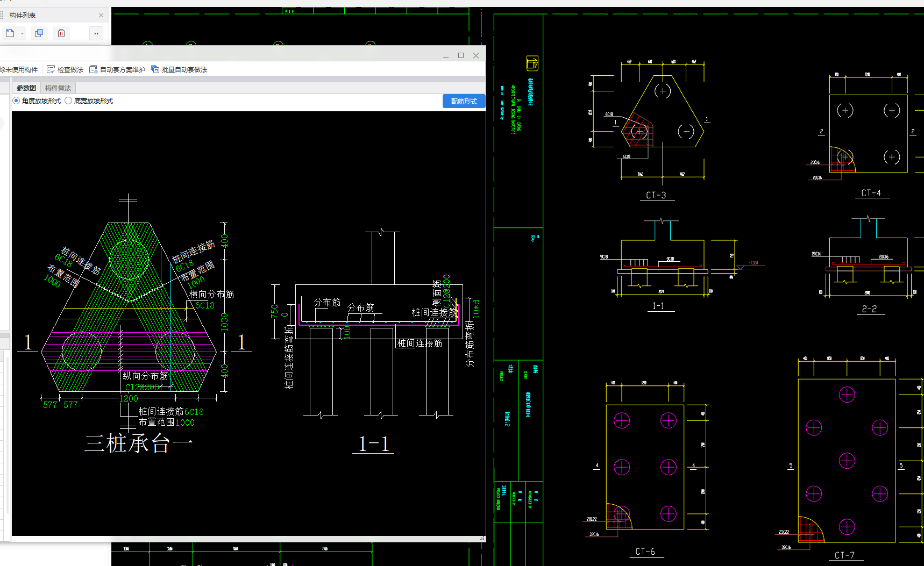Delete the component with the trash icon
The height and width of the screenshot is (566, 924).
61,33
